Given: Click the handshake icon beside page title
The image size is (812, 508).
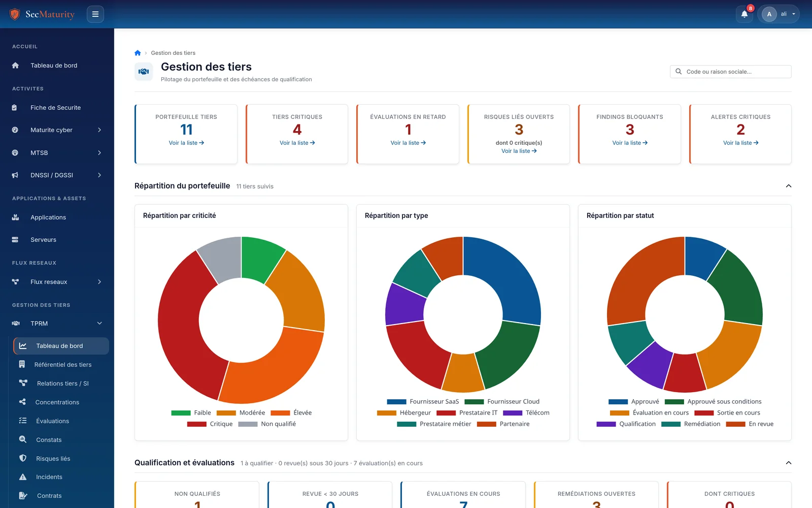Looking at the screenshot, I should pyautogui.click(x=144, y=72).
